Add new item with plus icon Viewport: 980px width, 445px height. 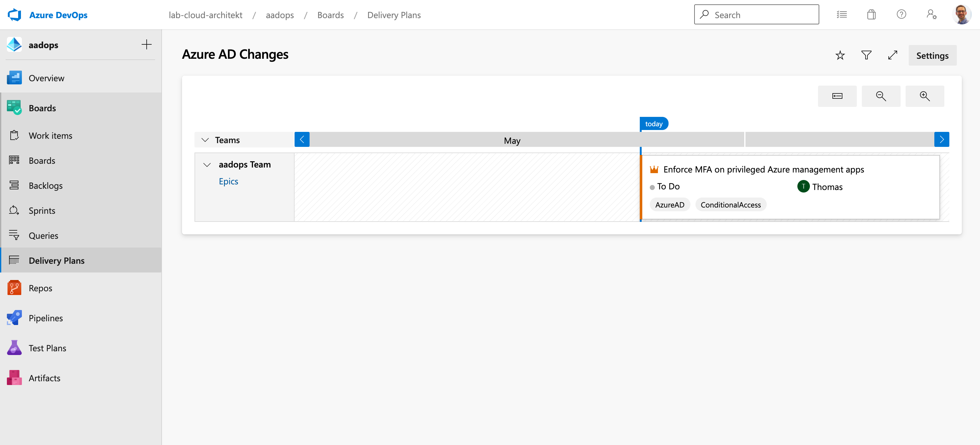click(146, 44)
